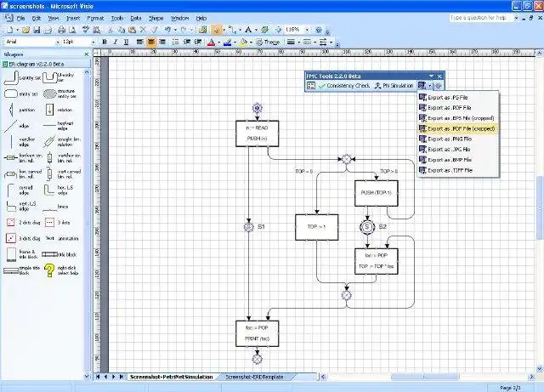Toggle underline formatting
Viewport: 544px width, 392px height.
(x=127, y=42)
